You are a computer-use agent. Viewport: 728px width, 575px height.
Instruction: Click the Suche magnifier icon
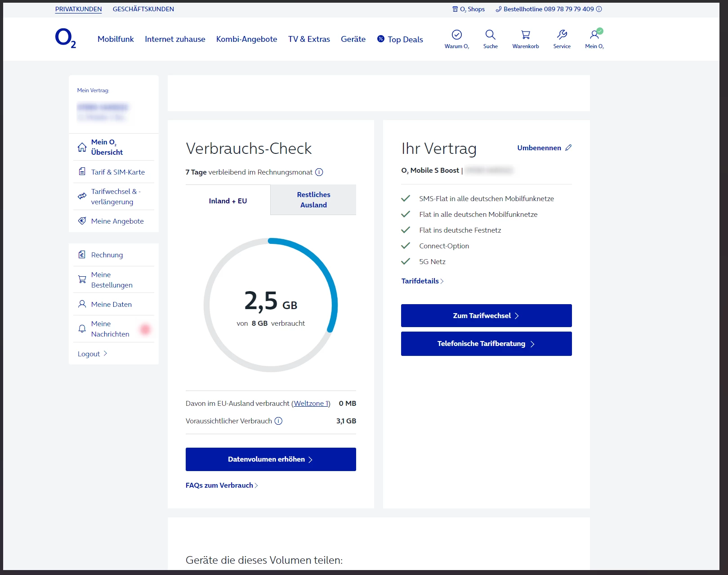[490, 35]
